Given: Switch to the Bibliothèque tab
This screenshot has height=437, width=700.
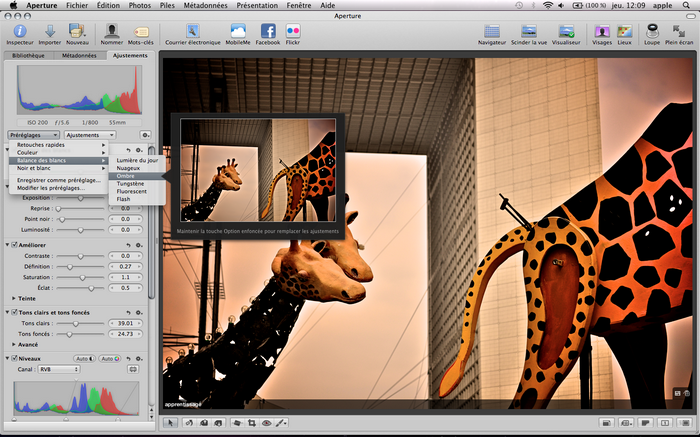Looking at the screenshot, I should click(x=28, y=55).
